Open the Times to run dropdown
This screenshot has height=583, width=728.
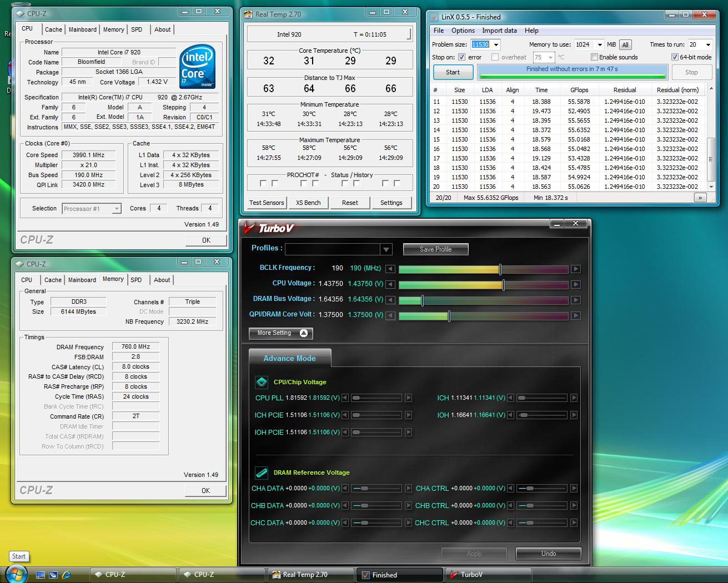click(708, 44)
